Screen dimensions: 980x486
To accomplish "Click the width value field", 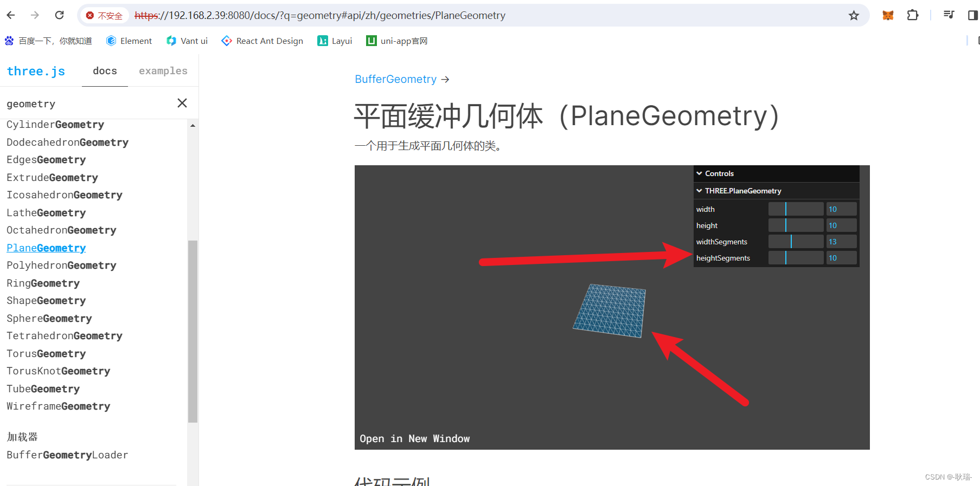I will [841, 209].
